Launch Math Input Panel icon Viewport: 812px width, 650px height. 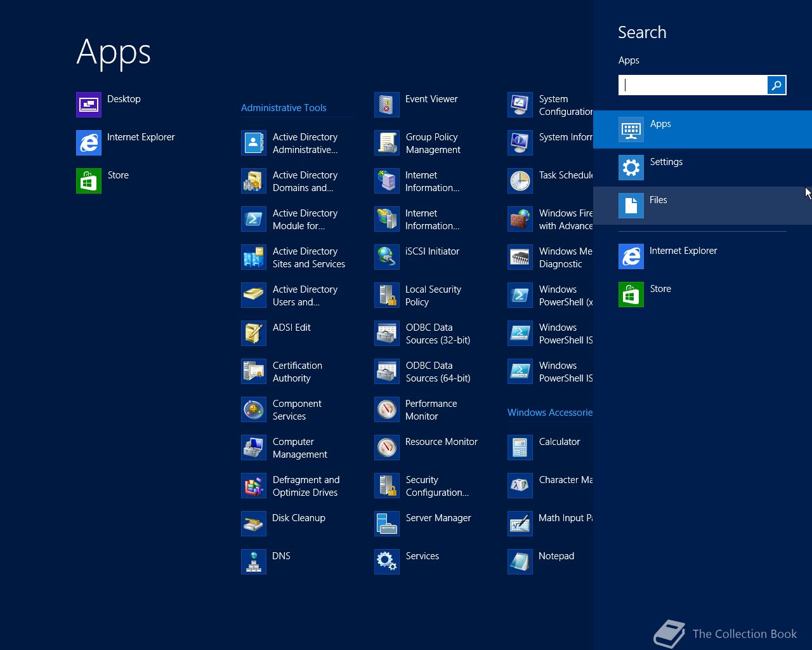[x=520, y=524]
